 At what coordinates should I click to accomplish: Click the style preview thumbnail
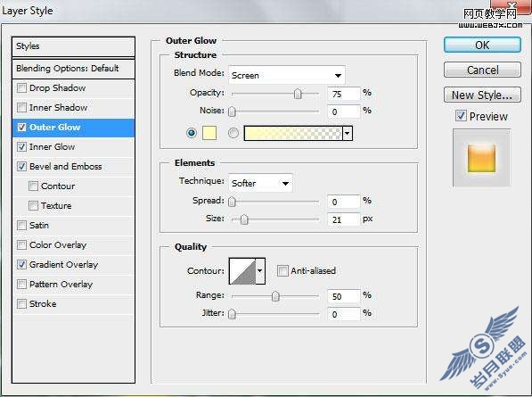[481, 158]
